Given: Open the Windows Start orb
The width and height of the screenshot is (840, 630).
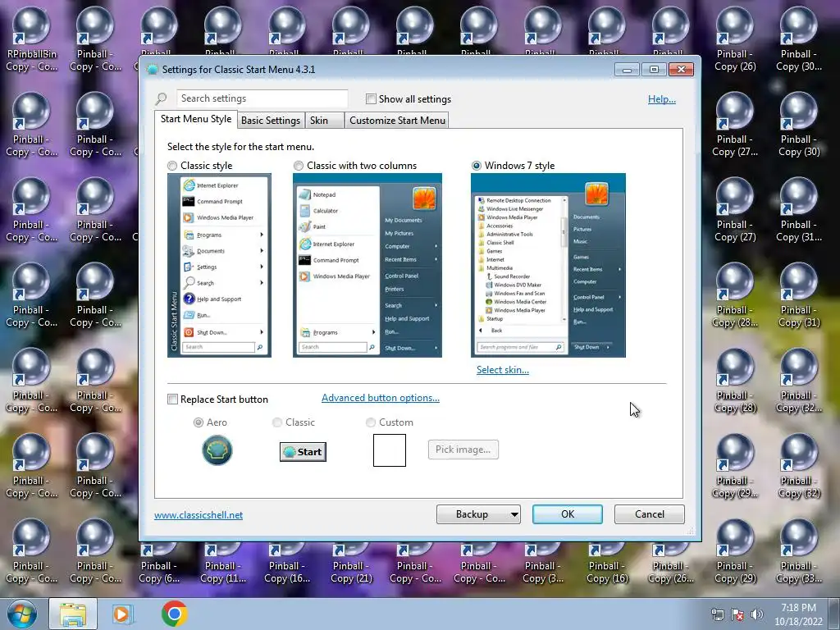Looking at the screenshot, I should pos(22,614).
